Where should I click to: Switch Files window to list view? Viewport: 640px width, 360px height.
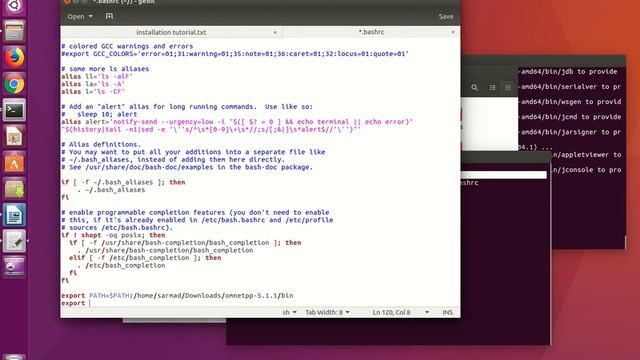pyautogui.click(x=508, y=87)
